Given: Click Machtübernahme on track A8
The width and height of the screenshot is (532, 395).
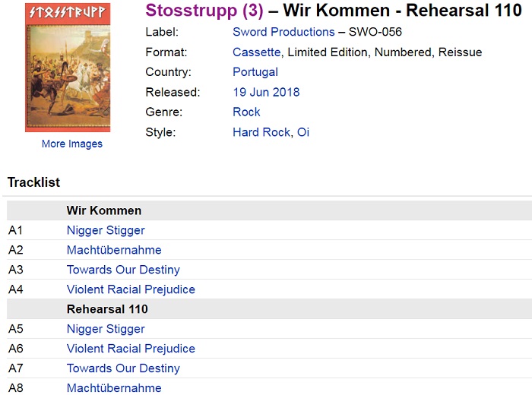Looking at the screenshot, I should [x=114, y=388].
